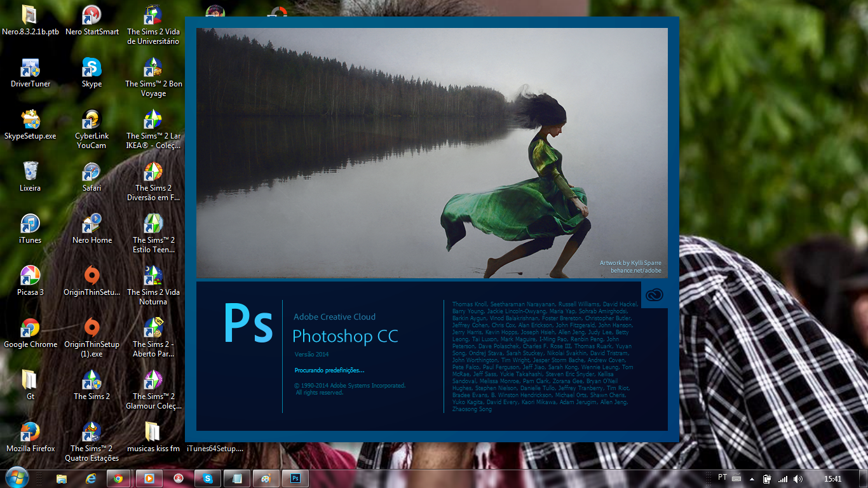This screenshot has width=868, height=488.
Task: Launch Internet Explorer from the taskbar
Action: coord(91,478)
